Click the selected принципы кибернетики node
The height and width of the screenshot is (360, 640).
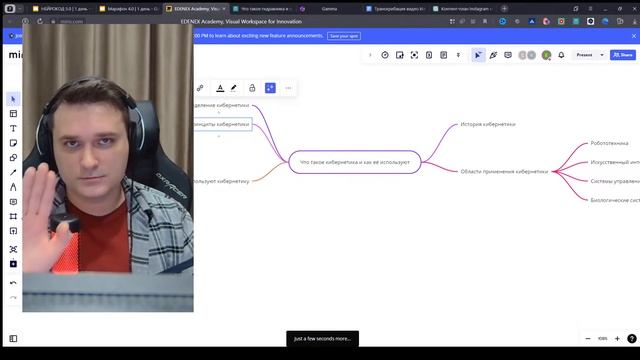coord(222,124)
